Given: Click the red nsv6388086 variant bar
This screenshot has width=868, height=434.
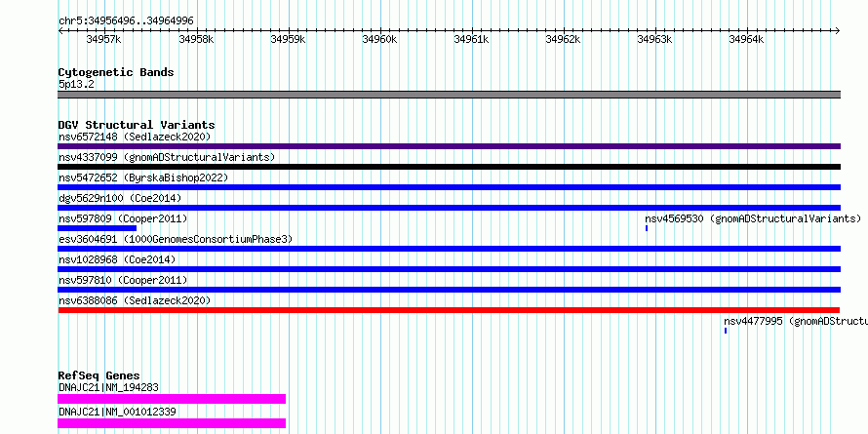Looking at the screenshot, I should 449,310.
